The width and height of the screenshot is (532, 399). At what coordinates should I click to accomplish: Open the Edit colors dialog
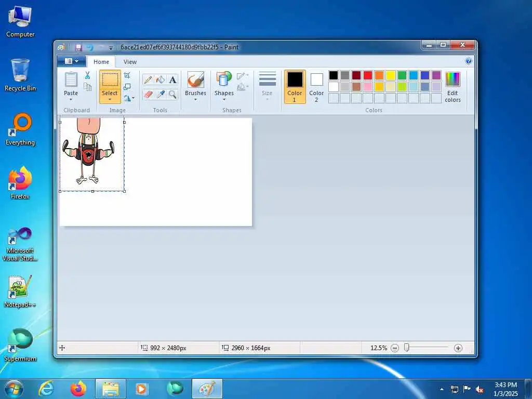point(453,87)
